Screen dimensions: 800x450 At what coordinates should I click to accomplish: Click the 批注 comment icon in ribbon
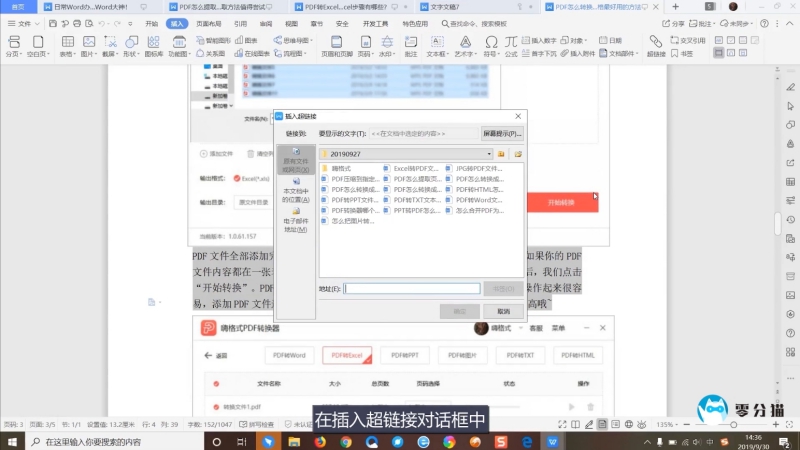click(411, 46)
